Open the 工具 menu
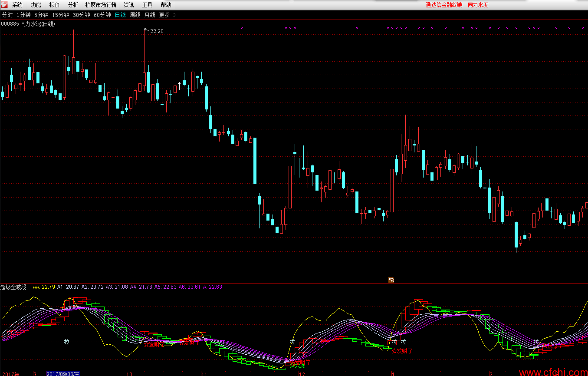 147,5
